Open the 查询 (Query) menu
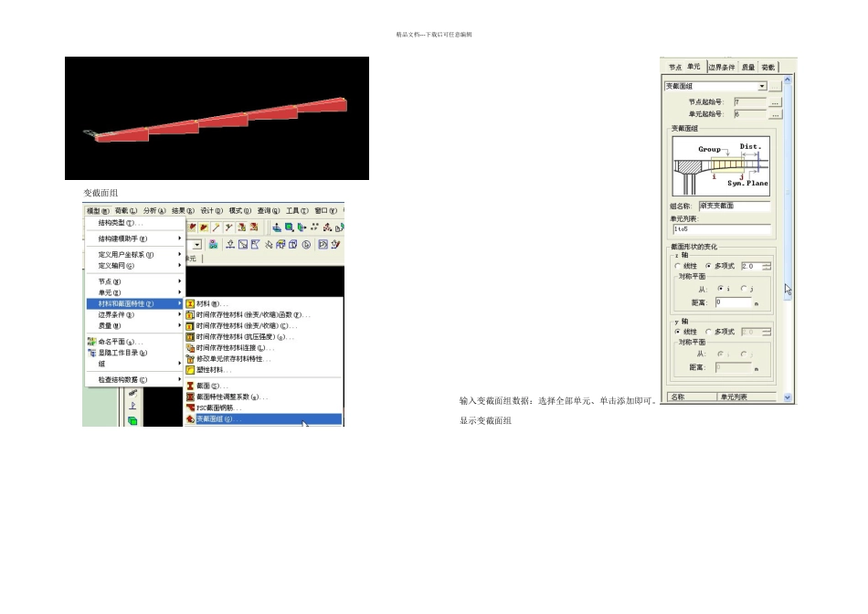Screen dimensions: 868x614 (269, 211)
